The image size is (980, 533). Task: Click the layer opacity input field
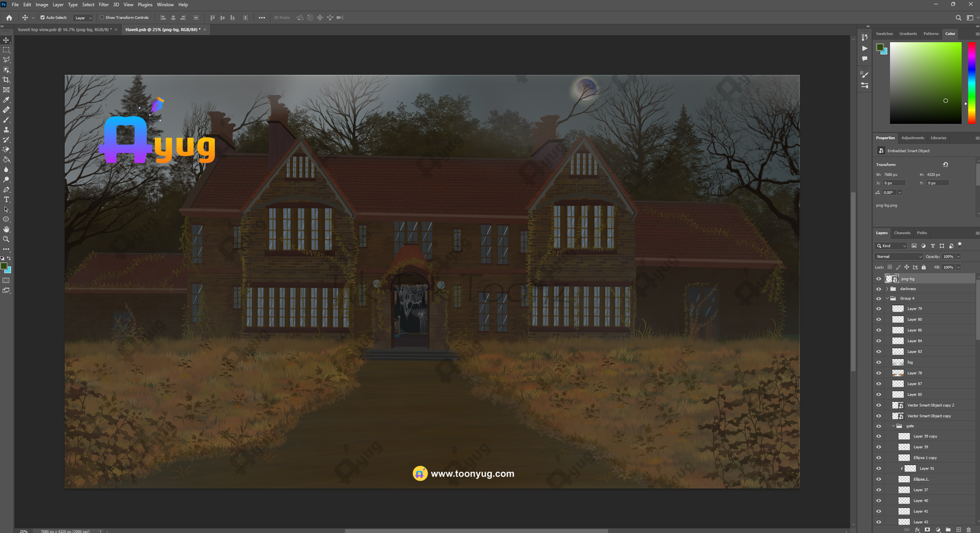click(948, 257)
